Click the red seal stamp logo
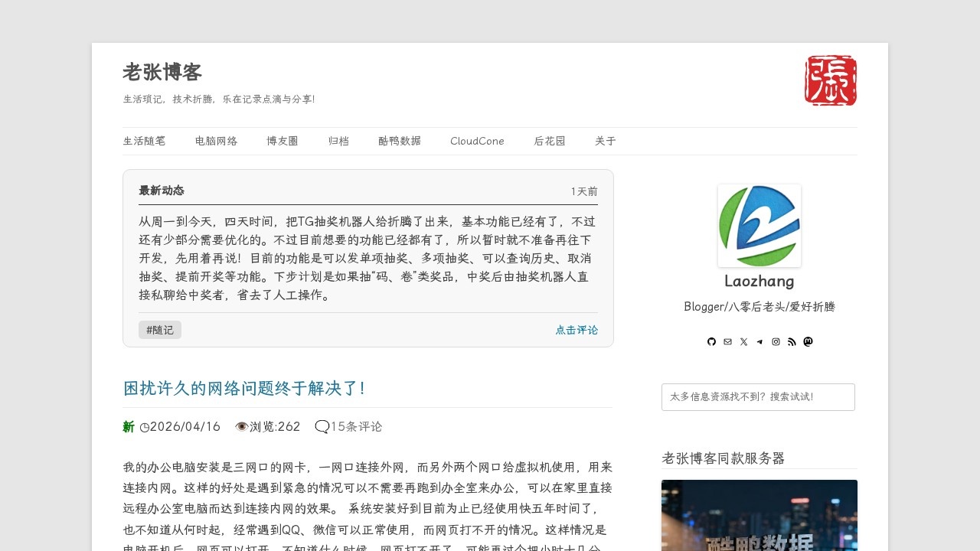This screenshot has height=551, width=980. point(831,80)
